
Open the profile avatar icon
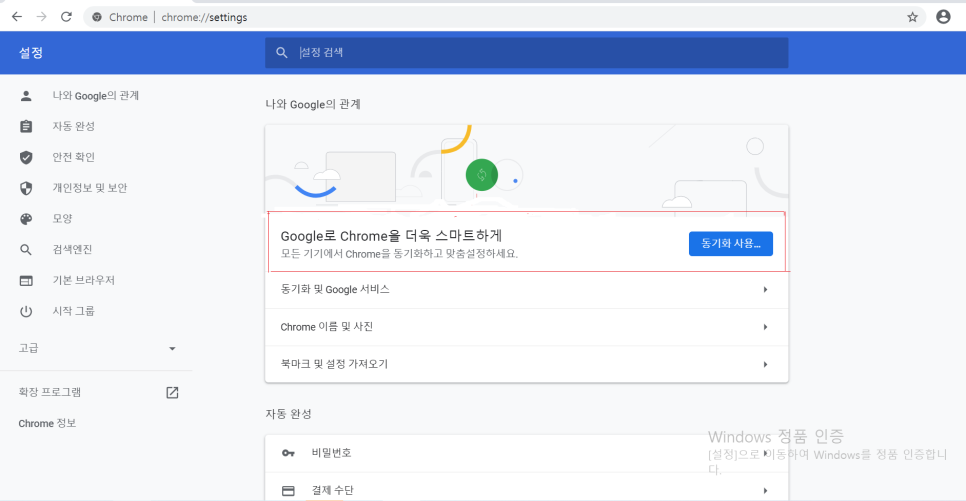click(943, 17)
